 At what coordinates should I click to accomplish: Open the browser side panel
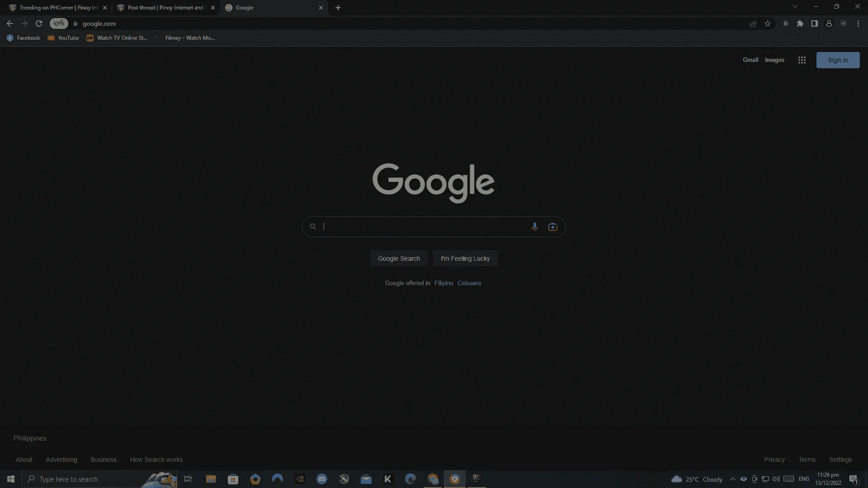click(x=814, y=23)
